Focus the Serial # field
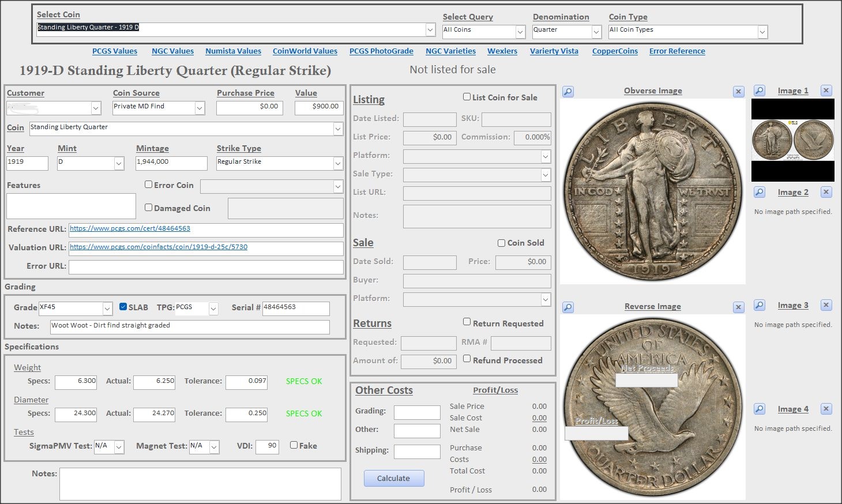842x504 pixels. click(x=296, y=309)
